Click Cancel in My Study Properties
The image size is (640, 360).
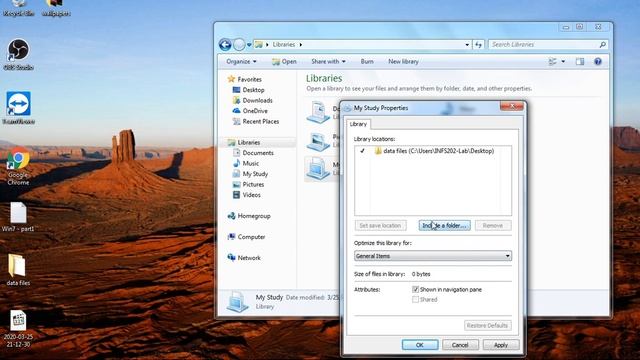(x=460, y=345)
